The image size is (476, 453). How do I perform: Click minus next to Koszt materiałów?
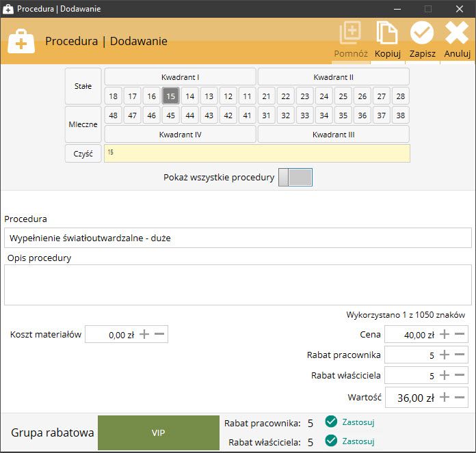159,334
